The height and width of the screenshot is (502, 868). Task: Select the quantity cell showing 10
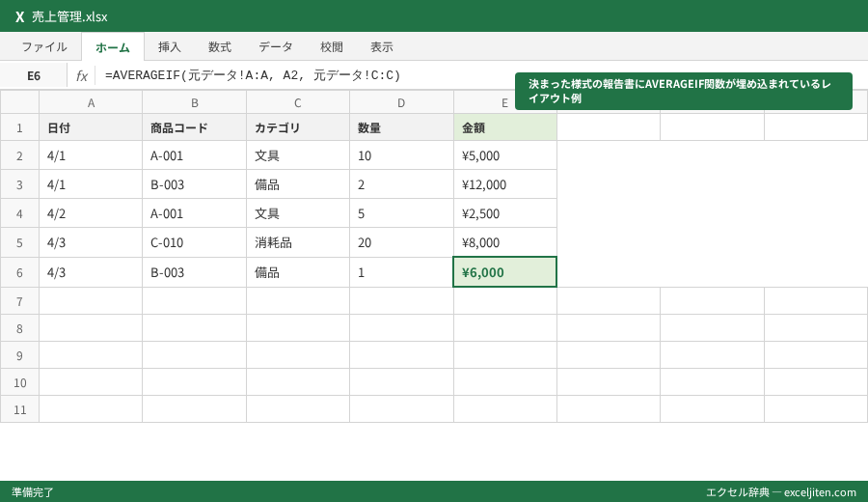click(401, 155)
